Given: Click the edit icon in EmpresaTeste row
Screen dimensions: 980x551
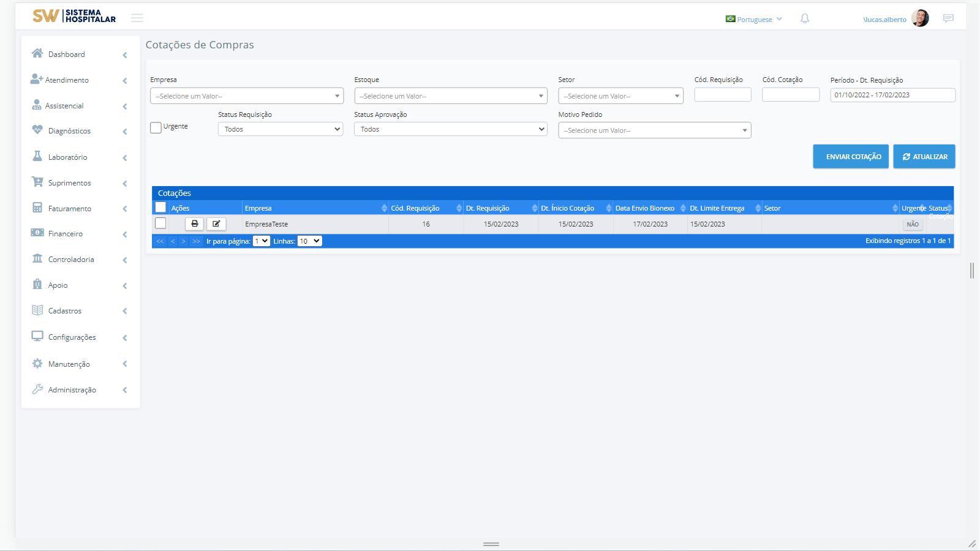Looking at the screenshot, I should pyautogui.click(x=216, y=224).
